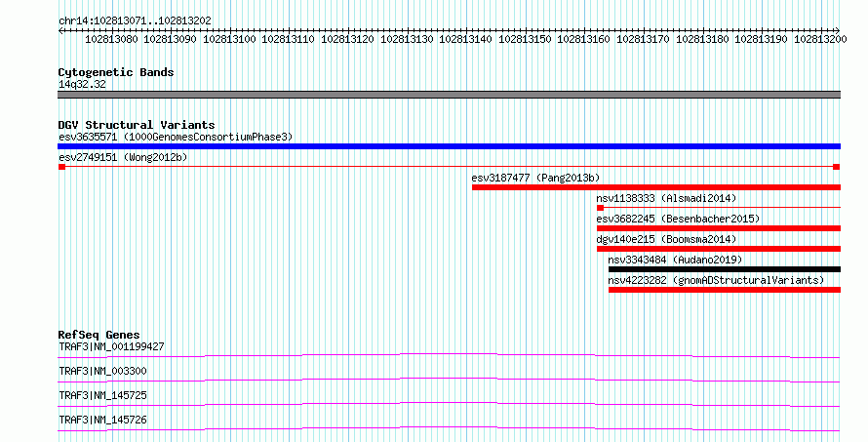Screen dimensions: 868x442
Task: Select ruler position 102813200
Action: tap(820, 39)
